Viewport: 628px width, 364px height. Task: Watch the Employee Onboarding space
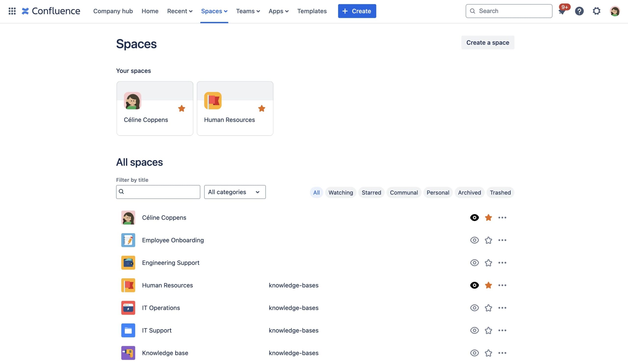pyautogui.click(x=474, y=240)
